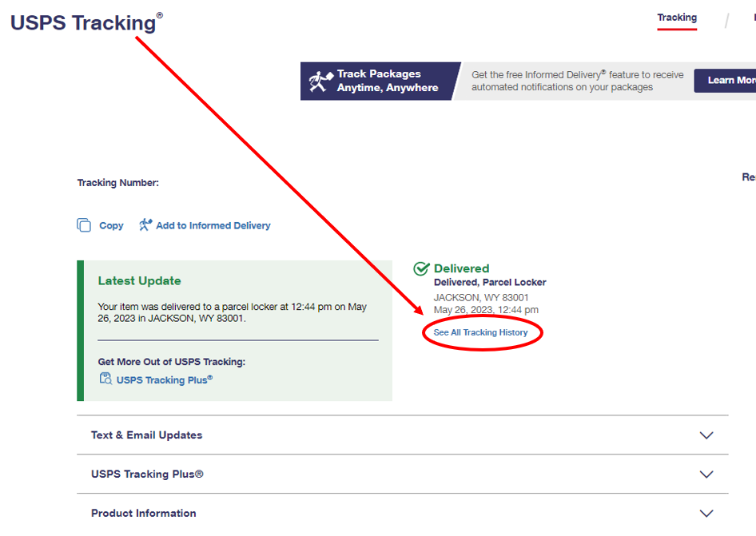Click the Informed Delivery running-man icon
The width and height of the screenshot is (756, 536).
point(145,224)
